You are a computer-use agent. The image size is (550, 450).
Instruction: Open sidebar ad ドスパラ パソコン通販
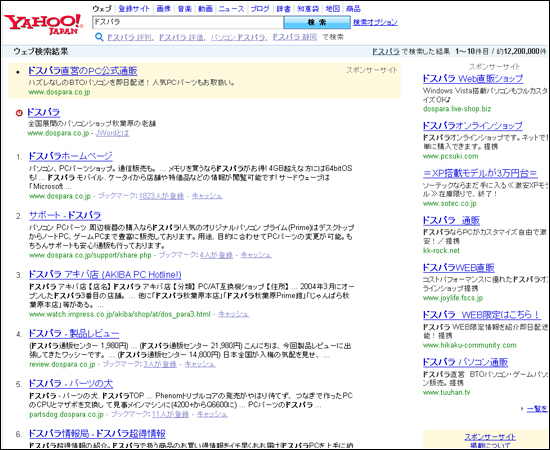pyautogui.click(x=465, y=362)
